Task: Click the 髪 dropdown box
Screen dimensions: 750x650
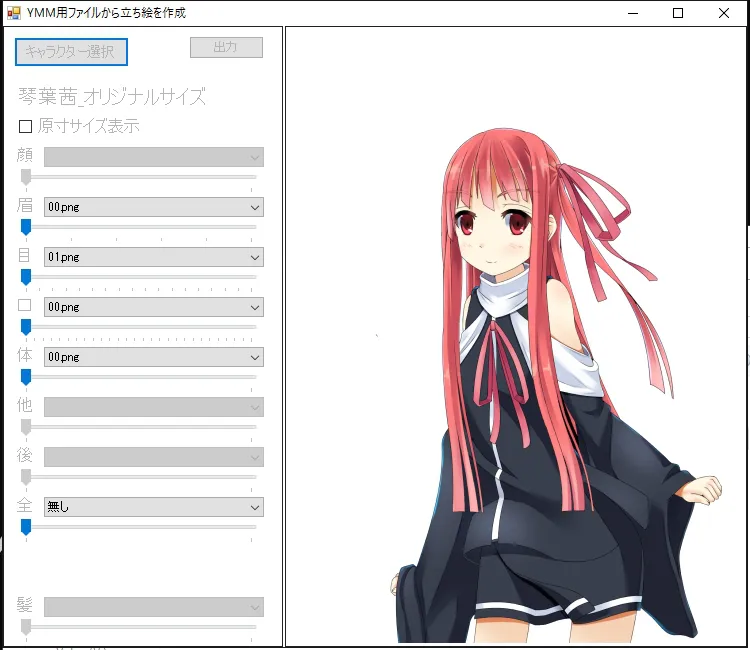Action: [x=153, y=607]
